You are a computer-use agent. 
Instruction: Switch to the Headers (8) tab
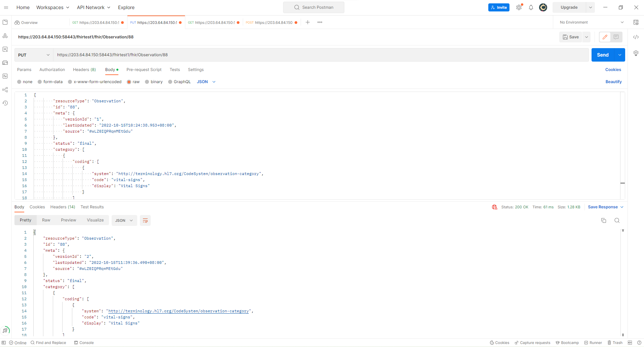(84, 70)
